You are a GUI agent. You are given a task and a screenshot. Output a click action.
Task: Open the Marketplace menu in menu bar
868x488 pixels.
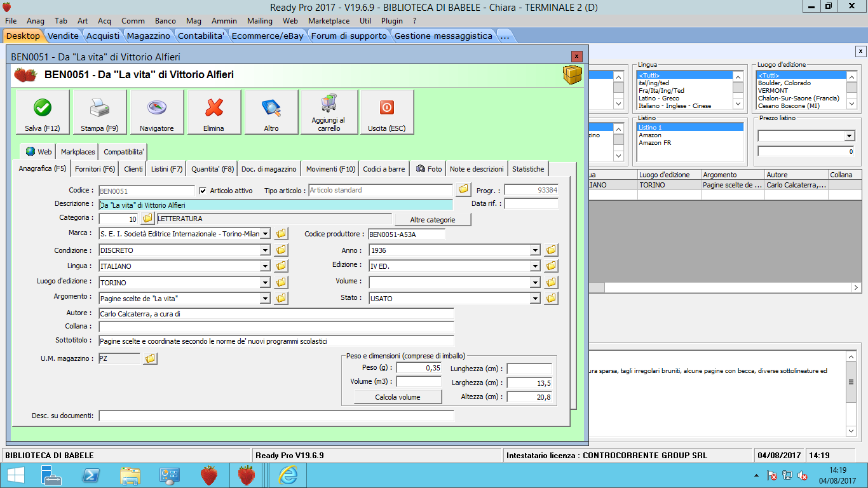(329, 21)
